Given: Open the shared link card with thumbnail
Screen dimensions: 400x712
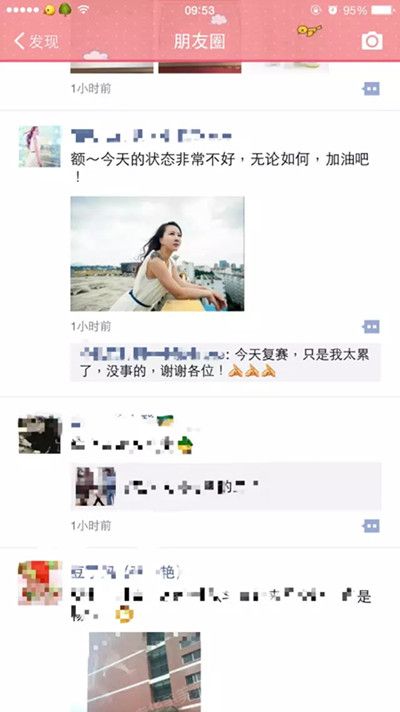Looking at the screenshot, I should click(226, 487).
